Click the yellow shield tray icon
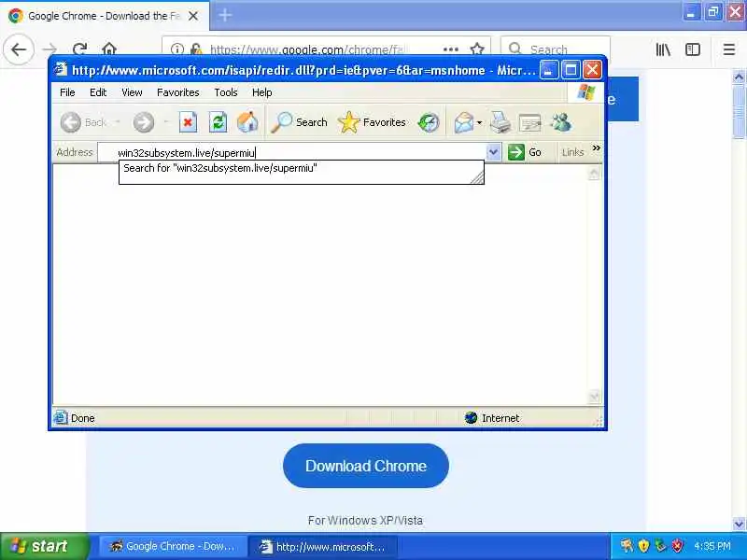 [643, 546]
